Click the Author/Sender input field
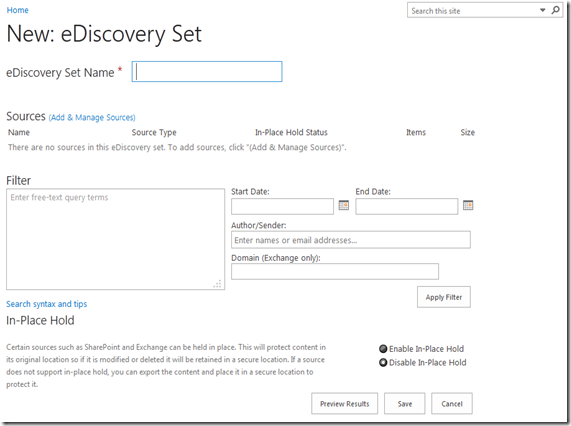The image size is (571, 426). [351, 240]
